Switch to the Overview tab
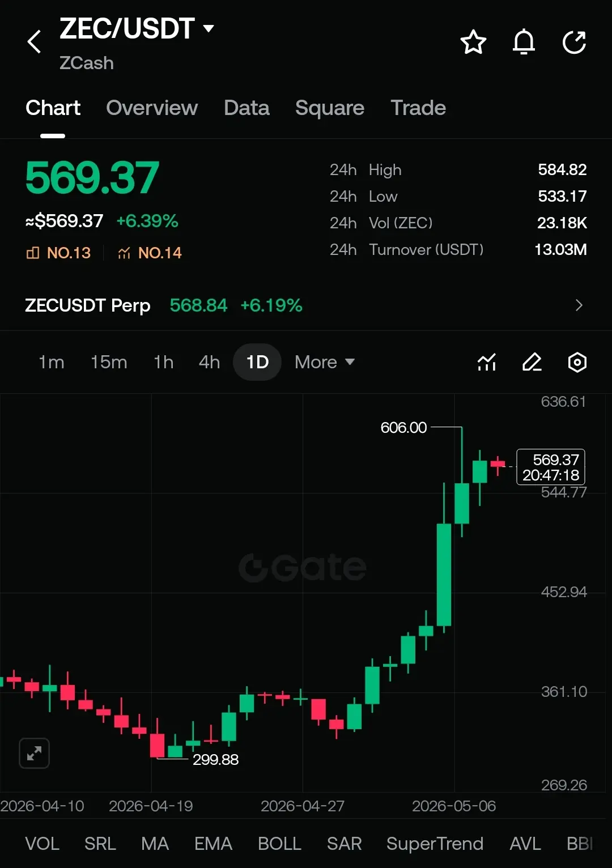The height and width of the screenshot is (868, 612). (152, 108)
